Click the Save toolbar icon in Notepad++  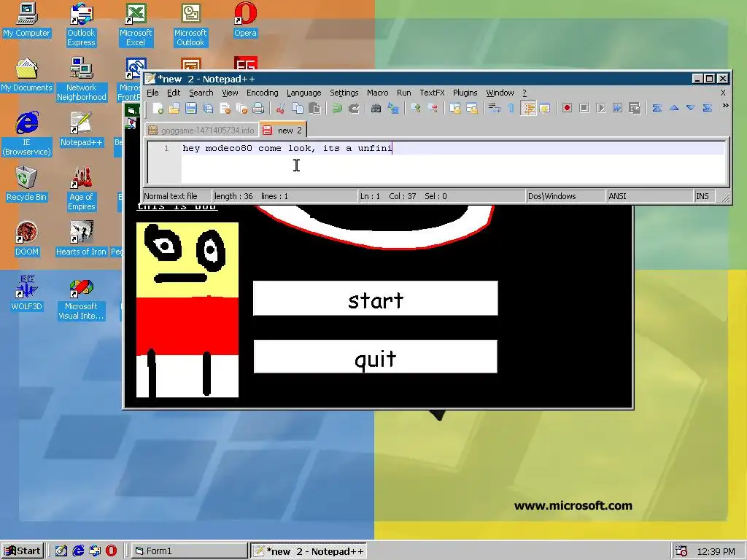pos(191,108)
